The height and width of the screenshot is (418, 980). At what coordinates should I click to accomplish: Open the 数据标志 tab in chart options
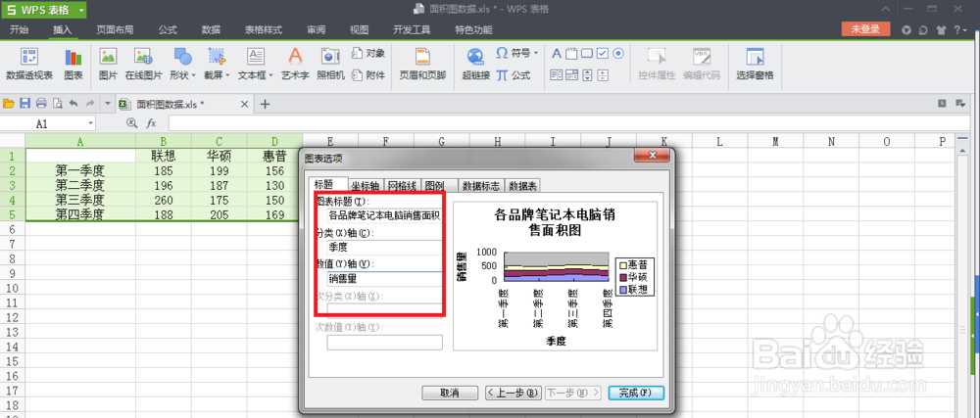click(x=481, y=185)
